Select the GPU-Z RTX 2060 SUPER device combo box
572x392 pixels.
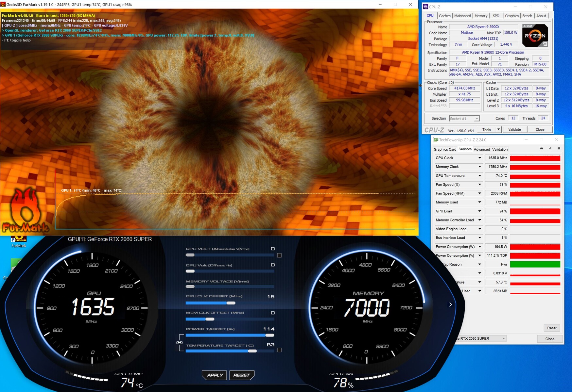tap(481, 338)
